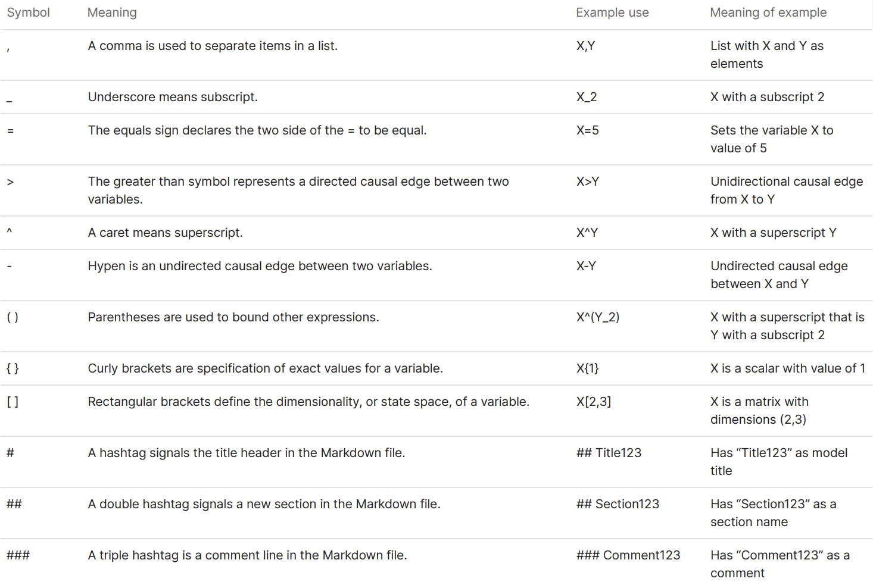
Task: Click the text "X is a scalar with value of 1"
Action: (x=788, y=368)
